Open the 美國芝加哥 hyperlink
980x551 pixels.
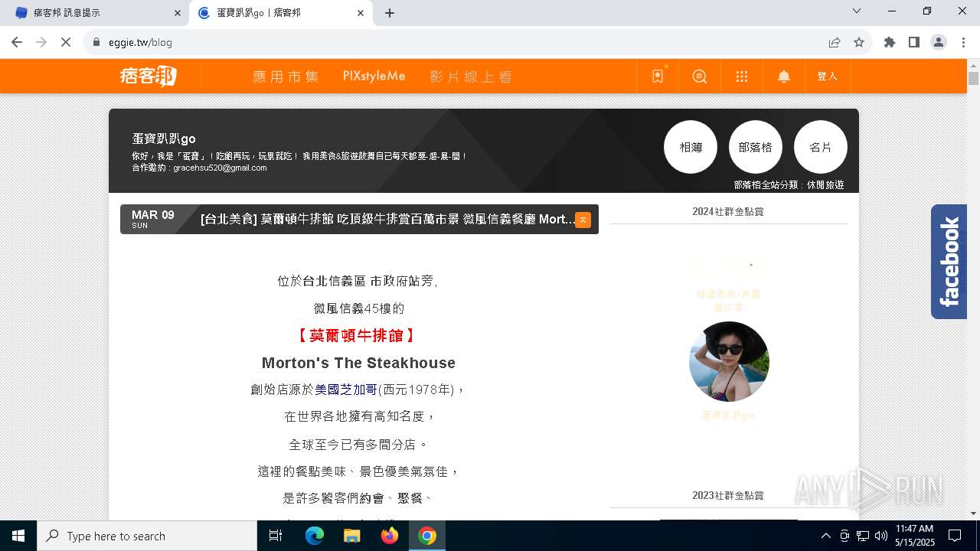pos(346,390)
